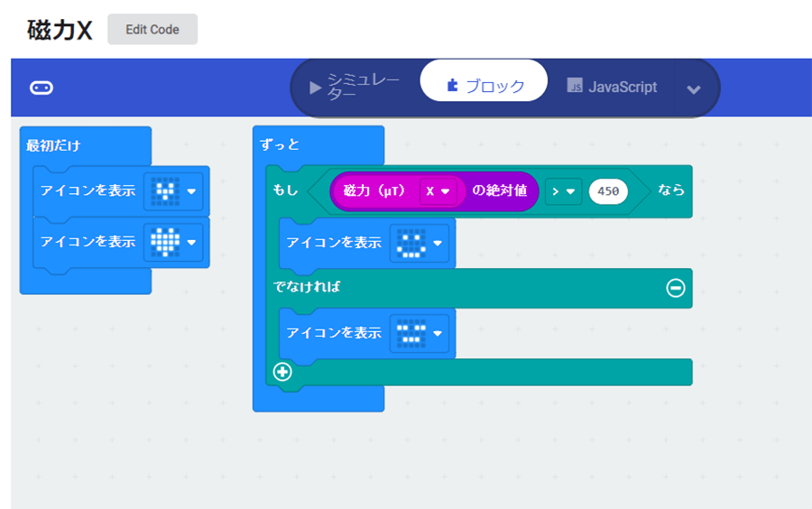Click the big heart icon preview
The image size is (812, 509).
165,242
